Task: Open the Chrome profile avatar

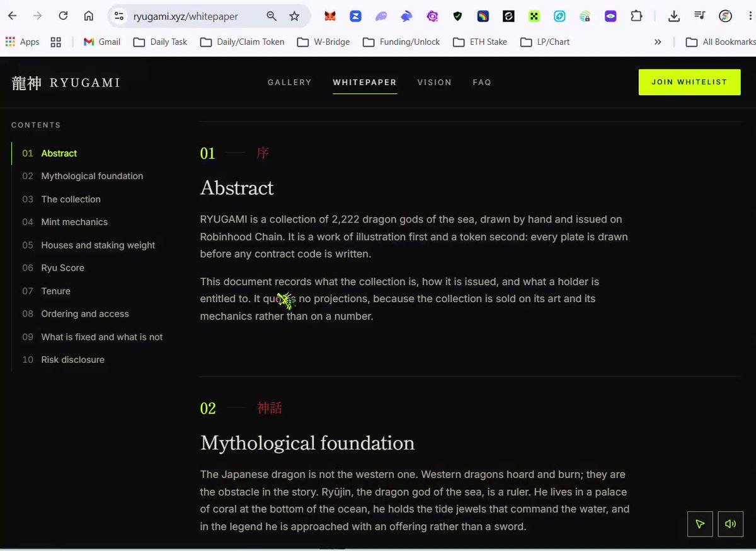Action: [726, 16]
